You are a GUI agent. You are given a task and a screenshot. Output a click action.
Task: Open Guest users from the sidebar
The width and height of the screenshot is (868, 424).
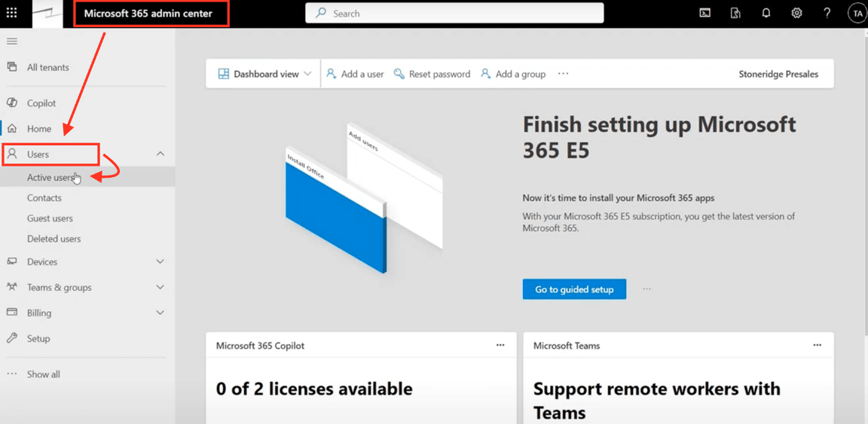50,218
